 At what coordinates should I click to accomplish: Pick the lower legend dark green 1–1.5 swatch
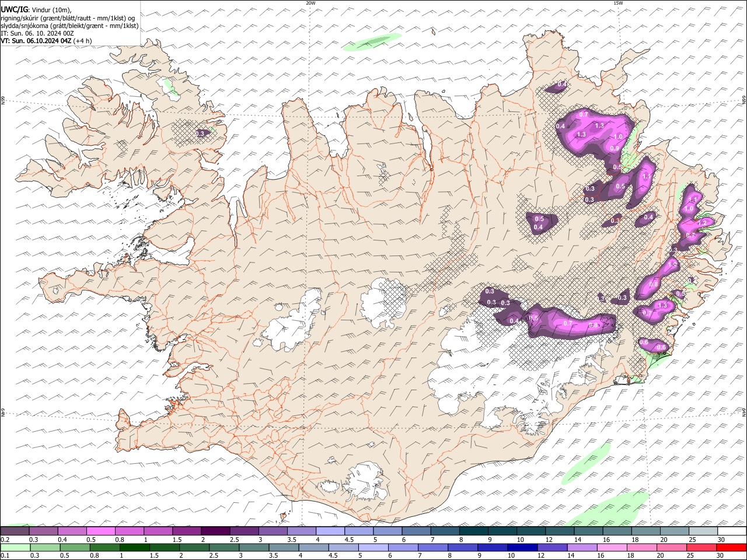pos(134,548)
